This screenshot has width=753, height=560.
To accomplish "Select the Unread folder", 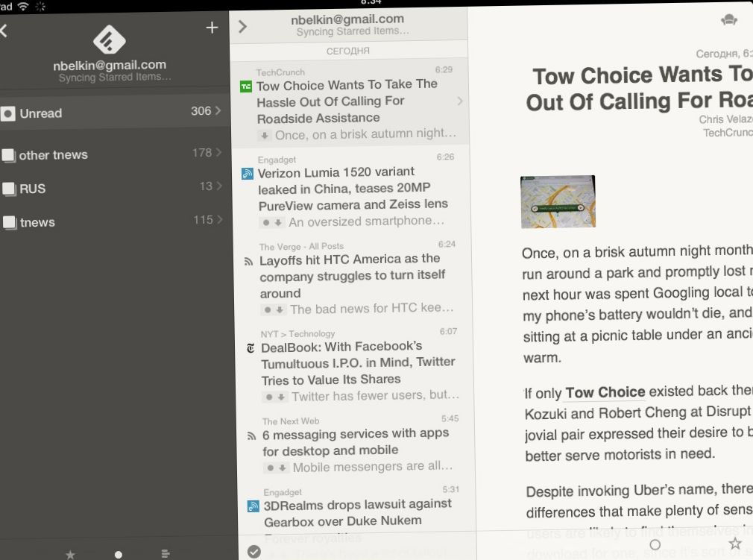I will [114, 113].
